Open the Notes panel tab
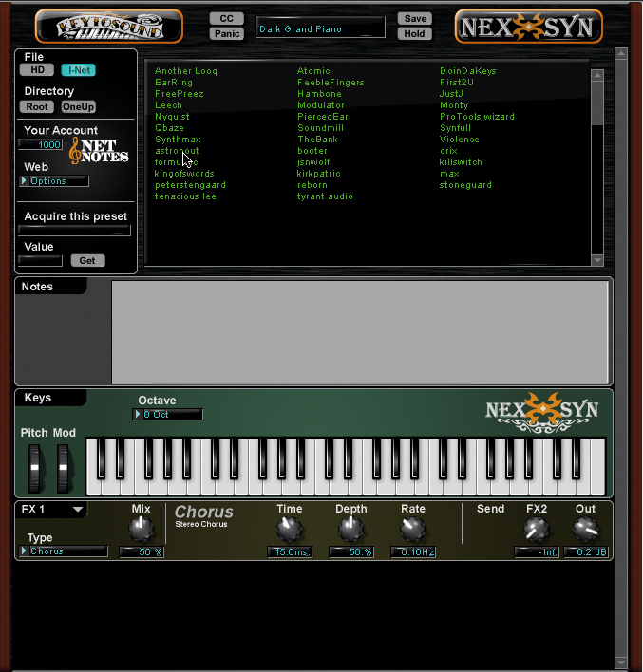This screenshot has height=672, width=643. click(x=50, y=287)
